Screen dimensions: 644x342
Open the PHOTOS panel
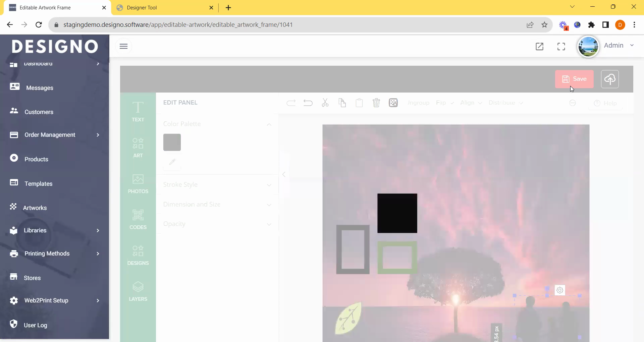coord(138,184)
